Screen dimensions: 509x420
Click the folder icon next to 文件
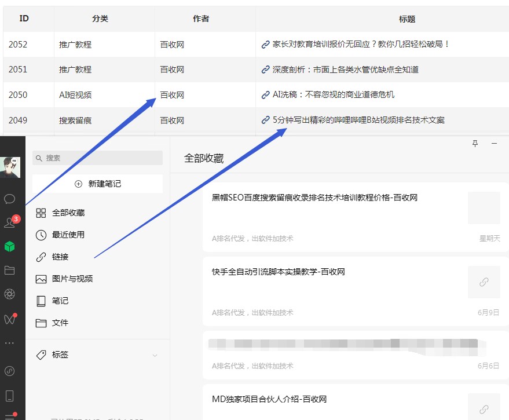[x=41, y=323]
